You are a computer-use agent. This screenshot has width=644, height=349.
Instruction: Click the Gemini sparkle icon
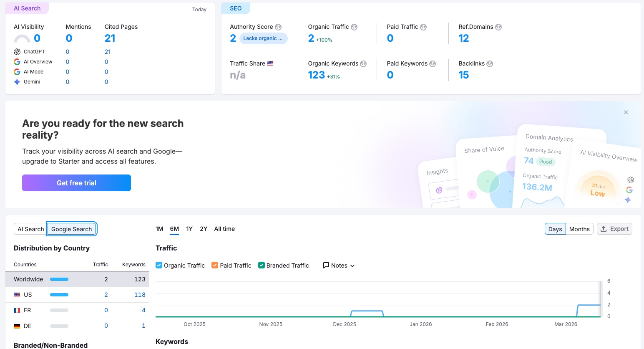pos(17,82)
